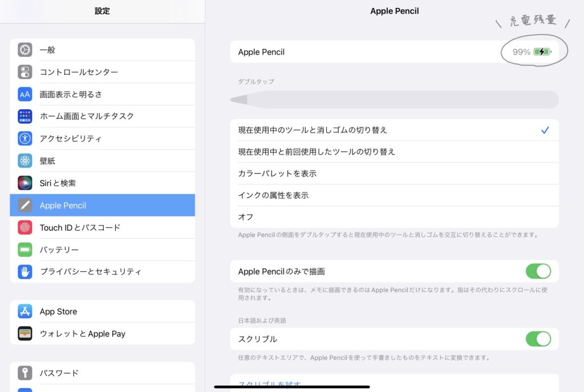The image size is (584, 392).
Task: Tap the Wallpaper (壁紙) flower icon
Action: [x=25, y=161]
